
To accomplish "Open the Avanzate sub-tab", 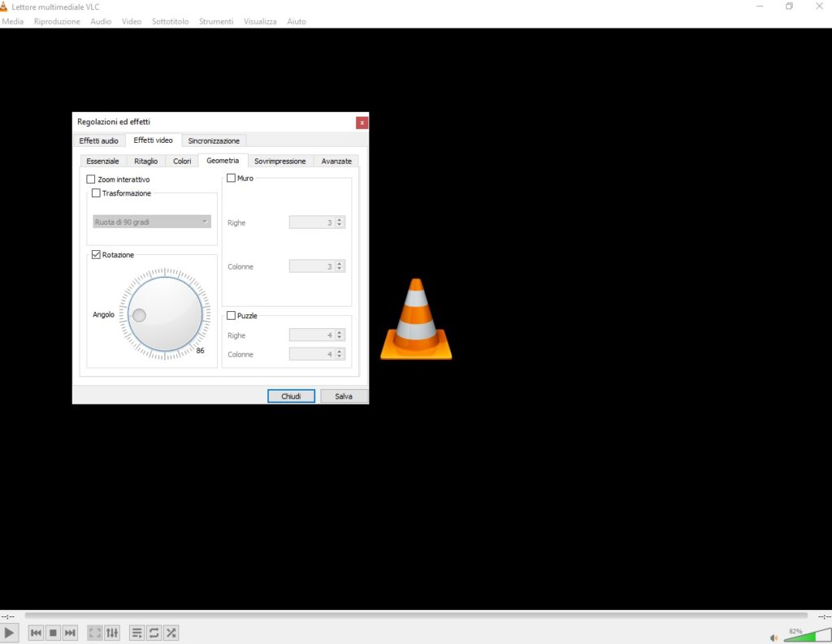I will point(336,162).
